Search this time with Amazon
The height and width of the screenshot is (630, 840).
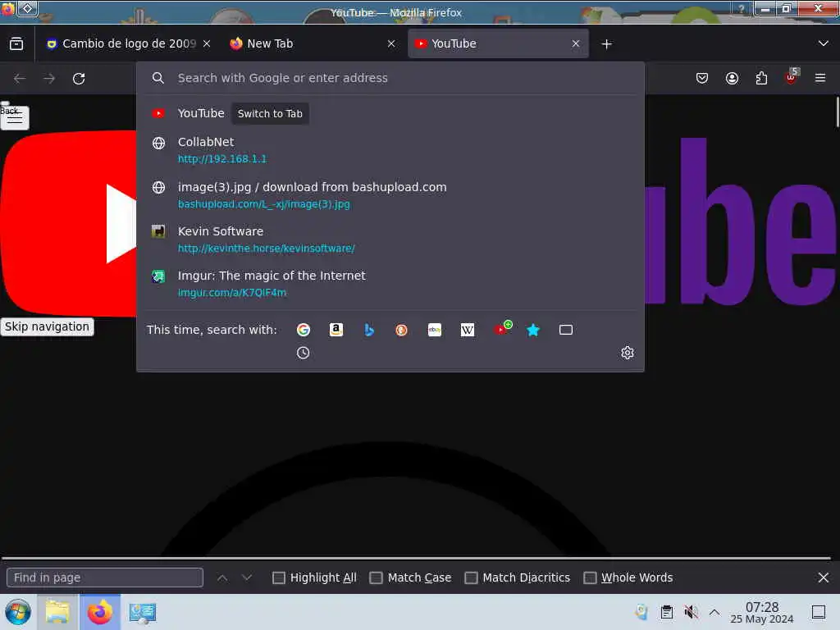[x=336, y=330]
